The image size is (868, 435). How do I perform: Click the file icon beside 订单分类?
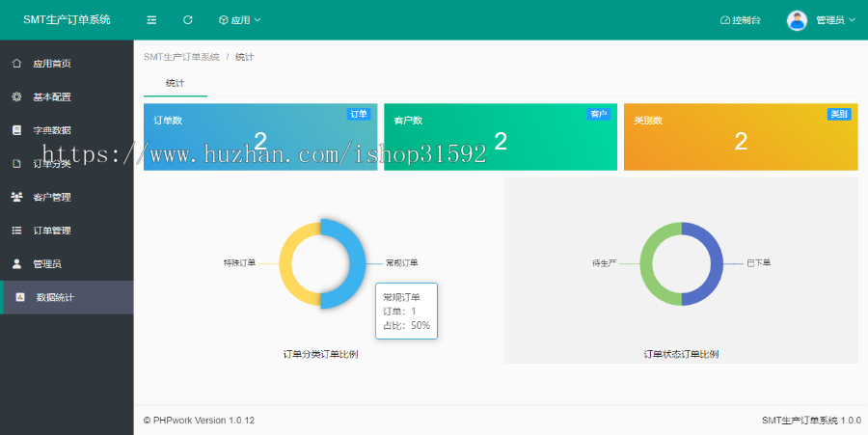coord(16,163)
